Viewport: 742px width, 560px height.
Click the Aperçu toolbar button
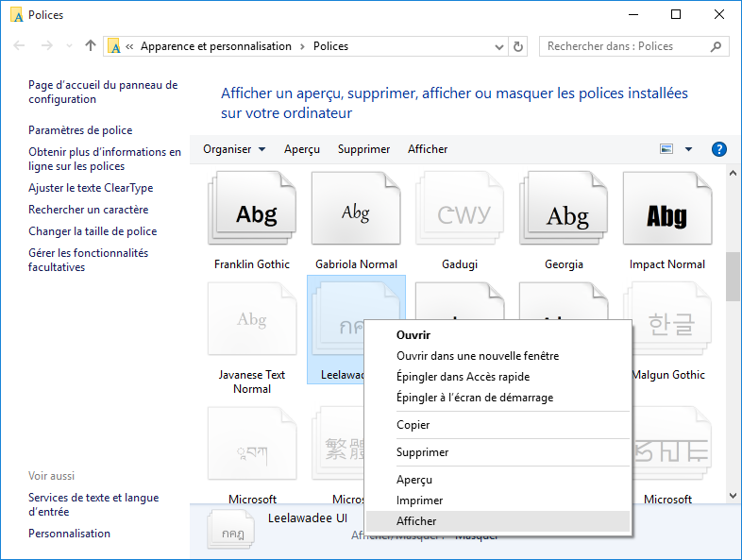coord(302,149)
